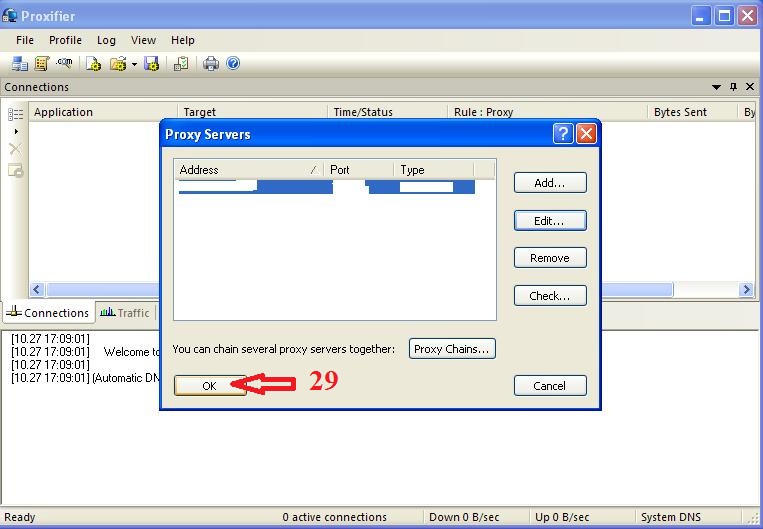Open the Profile menu
Screen dimensions: 763x529
(65, 40)
